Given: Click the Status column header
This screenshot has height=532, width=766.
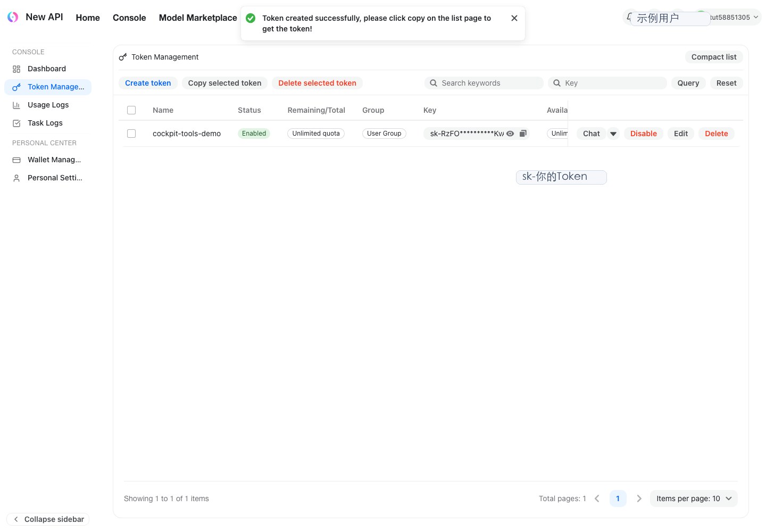Looking at the screenshot, I should pos(249,110).
